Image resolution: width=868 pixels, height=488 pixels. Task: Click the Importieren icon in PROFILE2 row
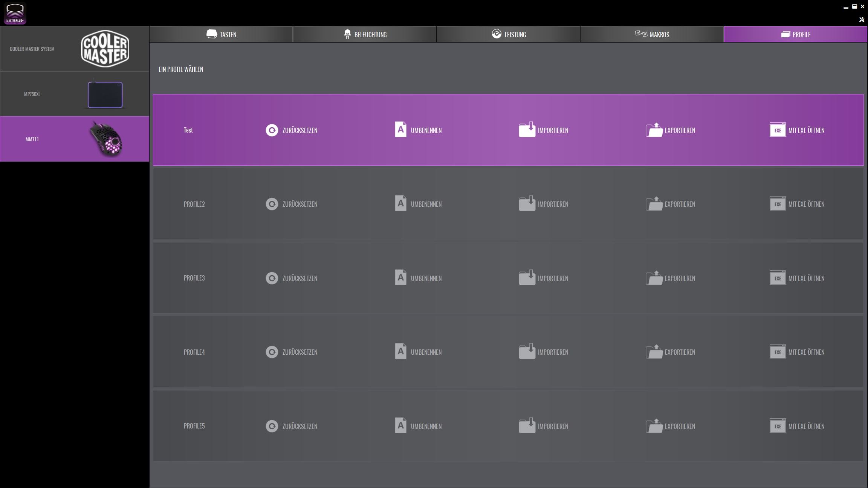[527, 203]
